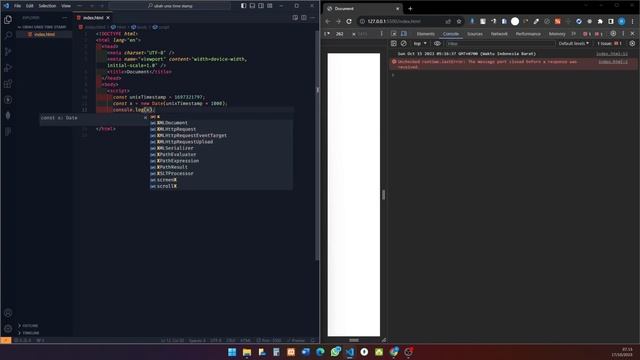Click split editor icon in VS Code editor toolbar
Screen dimensions: 640x360
tap(304, 18)
